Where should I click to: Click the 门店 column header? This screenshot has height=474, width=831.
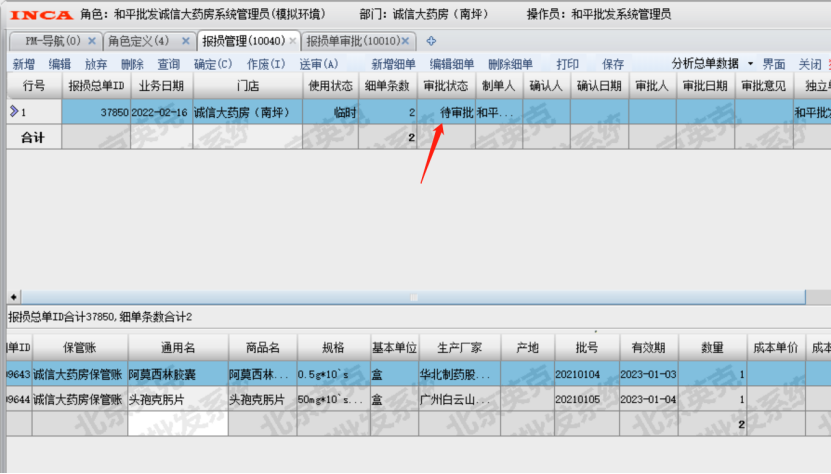(248, 86)
